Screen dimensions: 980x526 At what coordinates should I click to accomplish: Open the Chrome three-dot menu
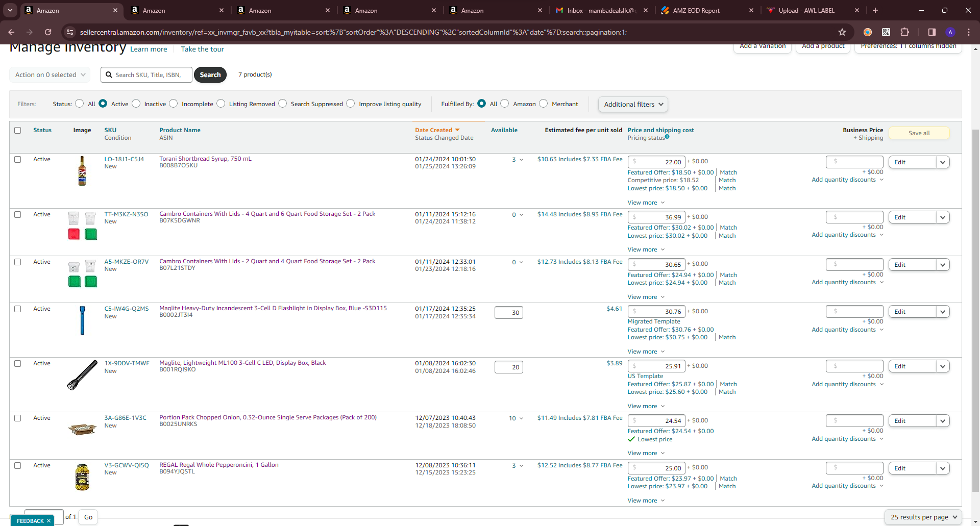click(969, 32)
